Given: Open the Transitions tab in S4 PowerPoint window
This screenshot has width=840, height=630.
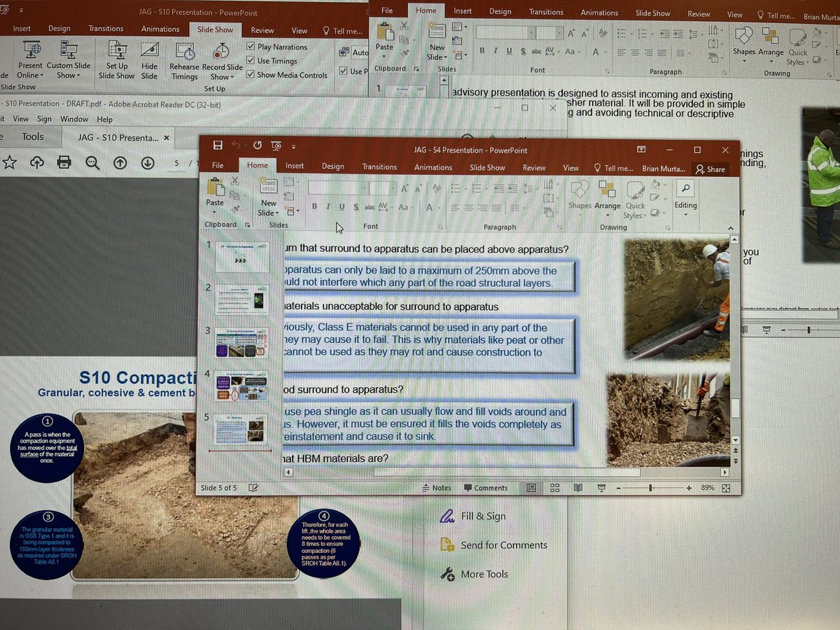Looking at the screenshot, I should click(379, 167).
